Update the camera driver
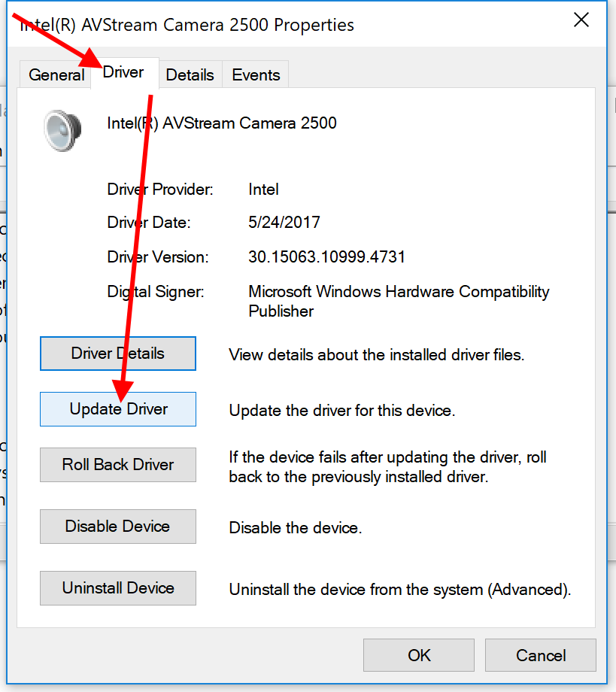Screen dimensions: 616x692 coord(117,408)
